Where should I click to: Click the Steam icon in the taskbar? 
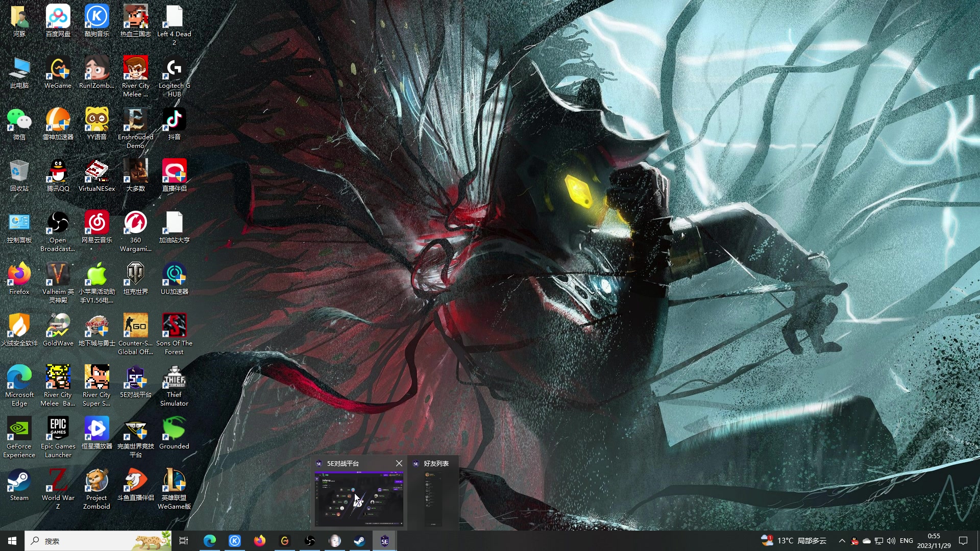360,541
